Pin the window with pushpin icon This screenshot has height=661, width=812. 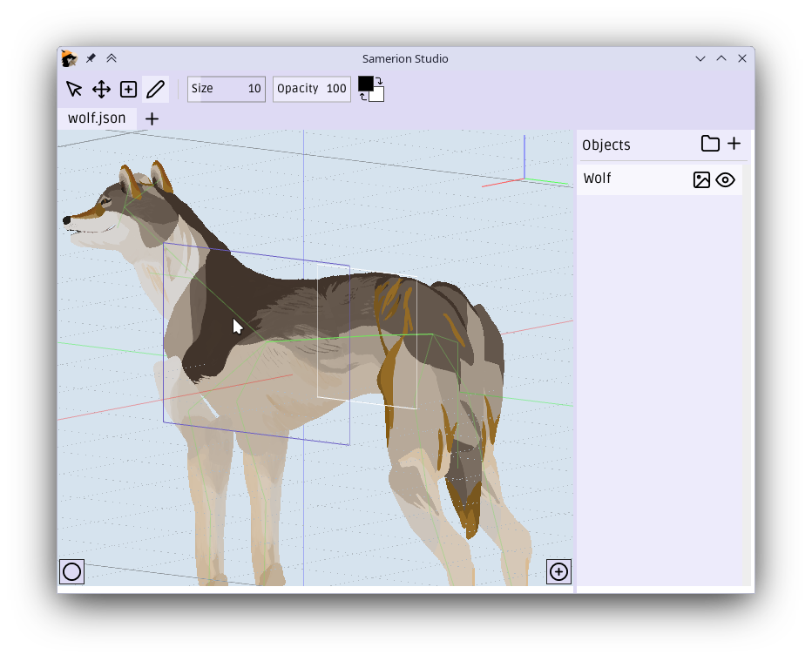[x=91, y=58]
